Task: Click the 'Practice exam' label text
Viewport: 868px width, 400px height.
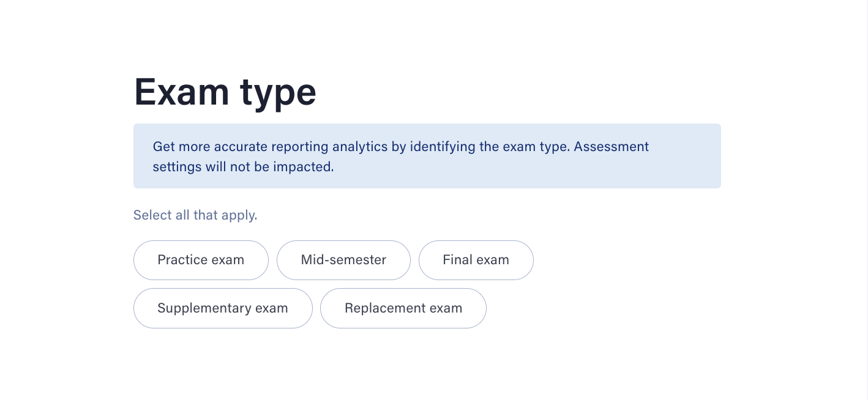Action: 201,260
